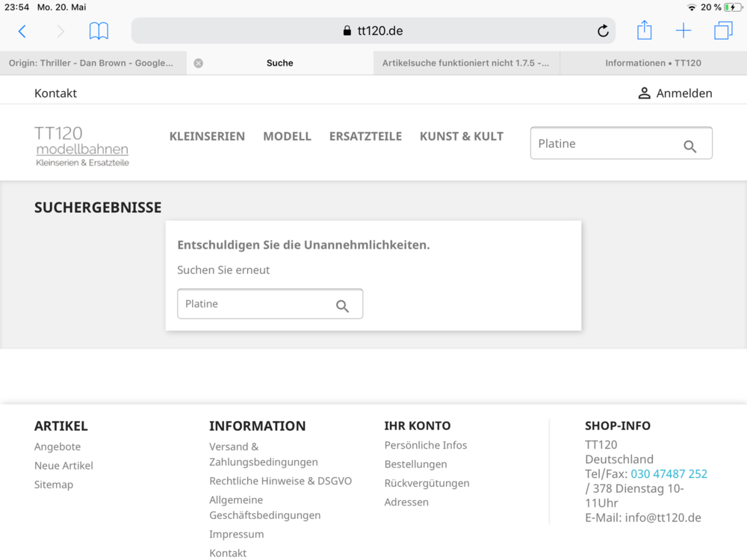Click magnifier in results search box
The width and height of the screenshot is (747, 560).
tap(342, 306)
